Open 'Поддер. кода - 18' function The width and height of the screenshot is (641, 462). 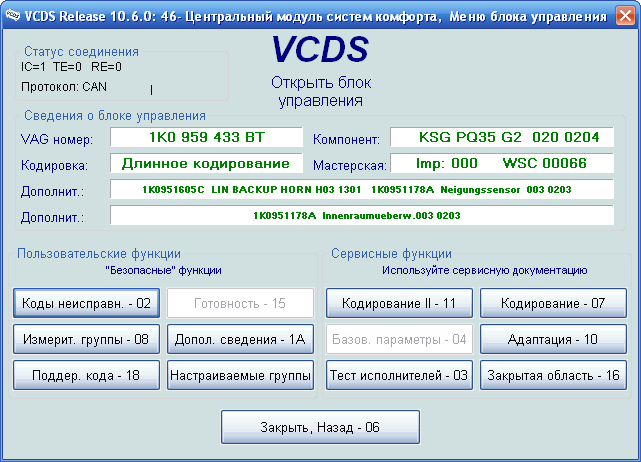point(86,375)
